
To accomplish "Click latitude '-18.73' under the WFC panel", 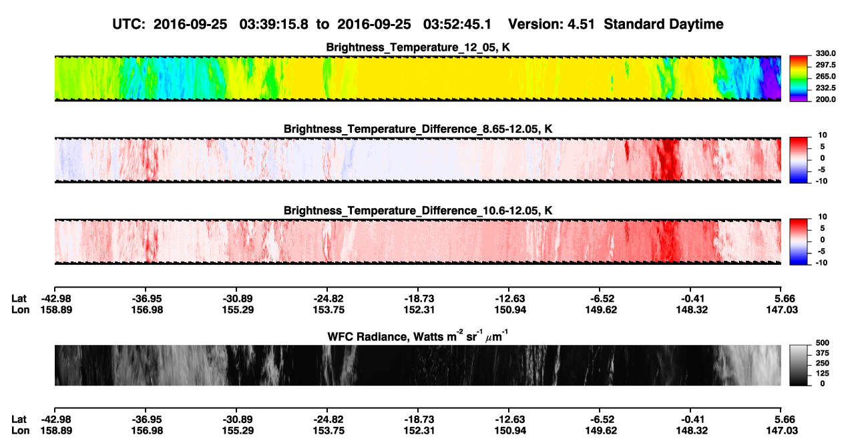I will (x=417, y=420).
